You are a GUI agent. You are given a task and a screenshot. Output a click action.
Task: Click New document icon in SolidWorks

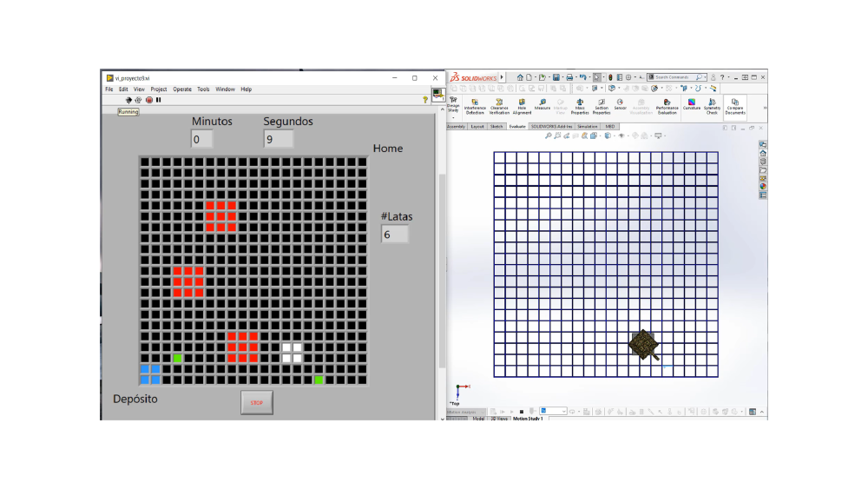(x=529, y=77)
